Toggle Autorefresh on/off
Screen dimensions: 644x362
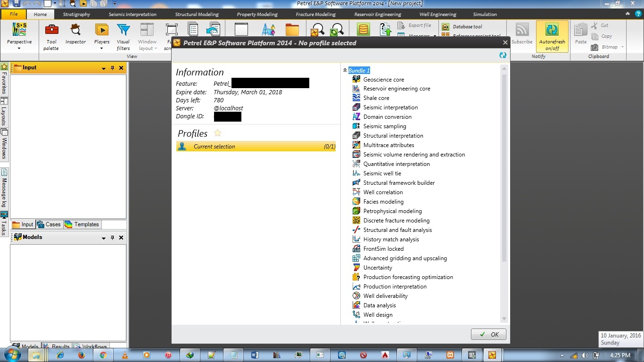click(552, 37)
